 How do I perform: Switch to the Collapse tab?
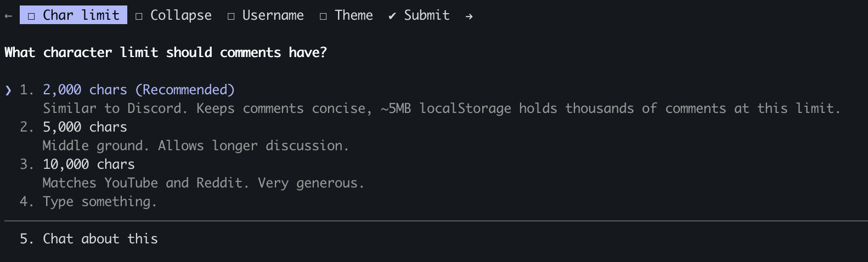pos(181,15)
